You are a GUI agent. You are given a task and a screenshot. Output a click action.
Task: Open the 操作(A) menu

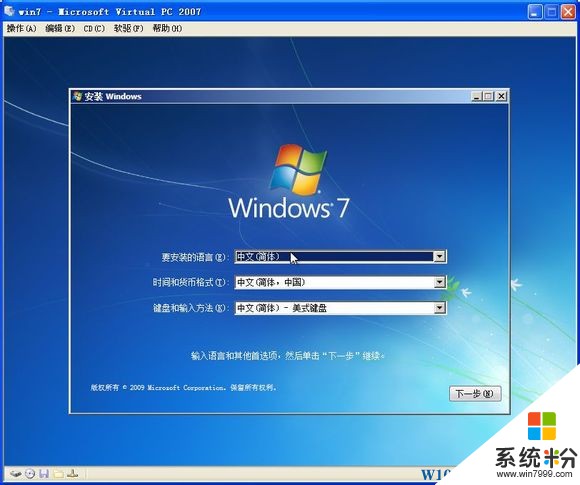21,28
